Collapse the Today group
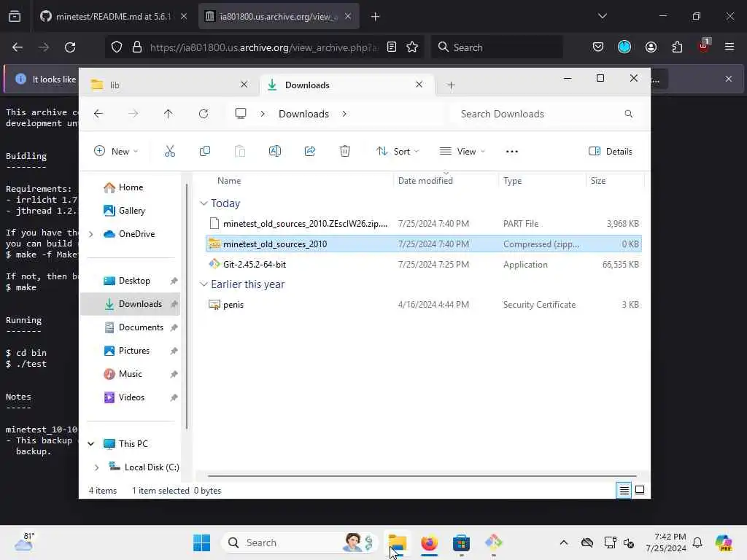Viewport: 747px width, 560px height. [x=204, y=203]
